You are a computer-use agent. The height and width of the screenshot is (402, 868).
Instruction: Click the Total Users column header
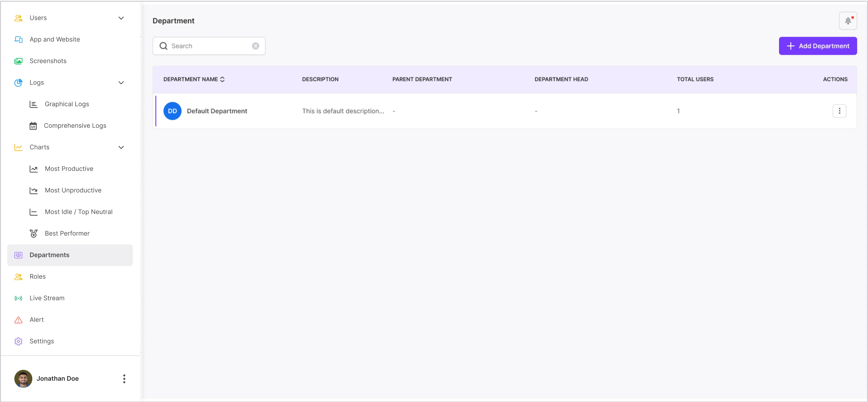tap(695, 80)
